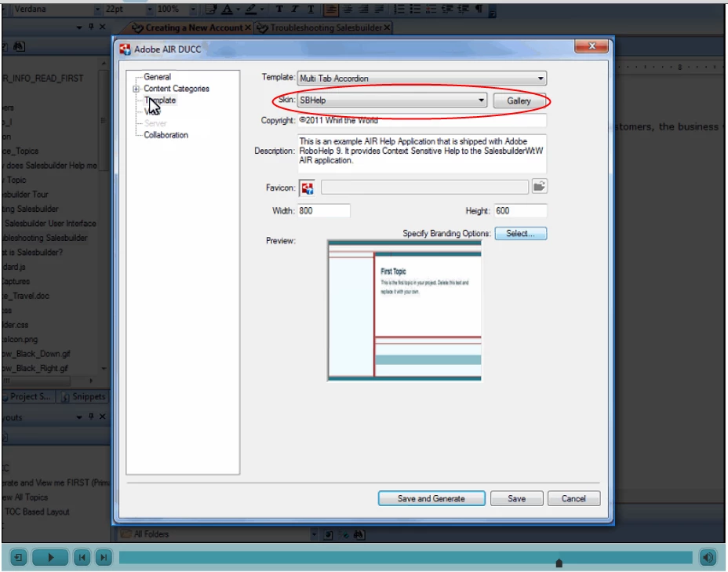728x572 pixels.
Task: Click the Height field showing 600
Action: pyautogui.click(x=520, y=211)
